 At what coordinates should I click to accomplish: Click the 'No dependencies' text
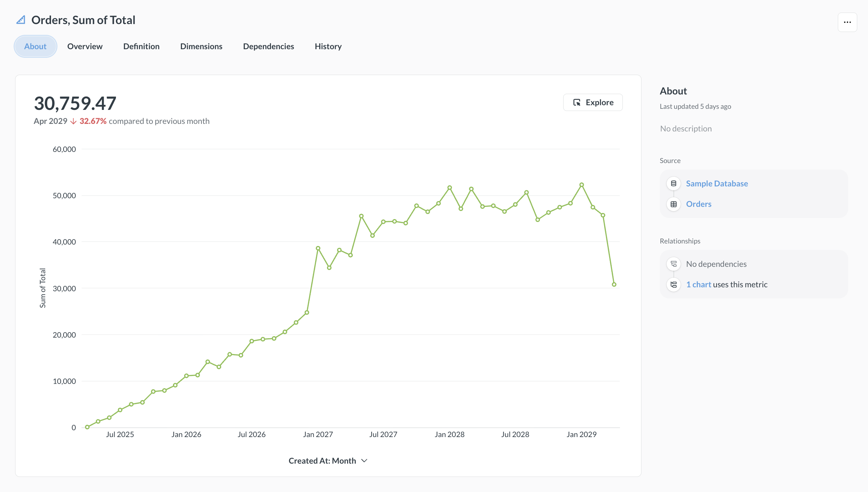(x=716, y=264)
